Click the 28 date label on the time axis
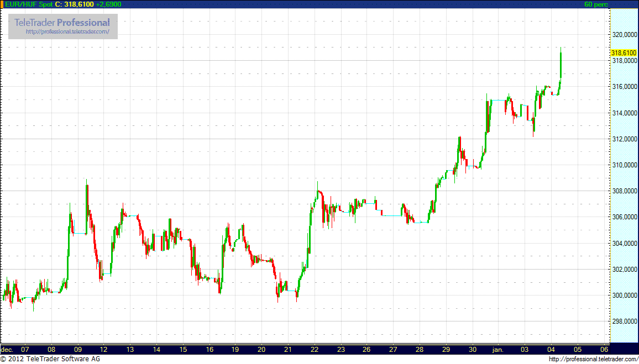The image size is (639, 364). [420, 349]
